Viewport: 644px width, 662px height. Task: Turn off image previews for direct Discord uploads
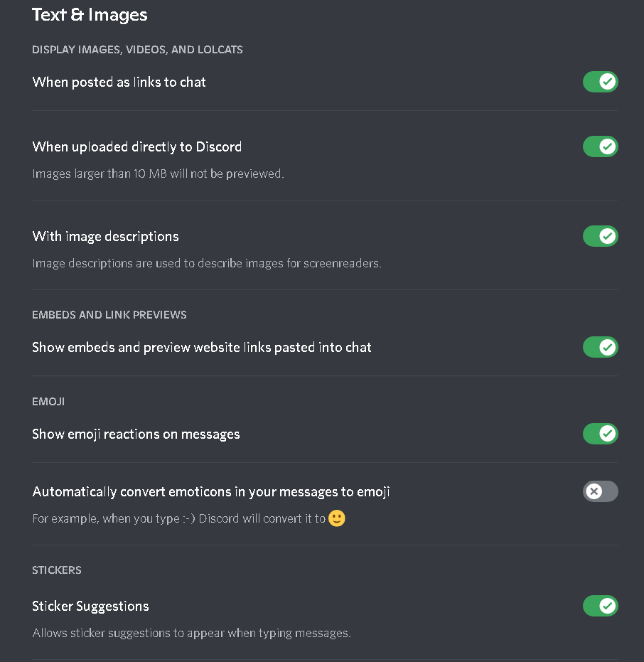[601, 146]
